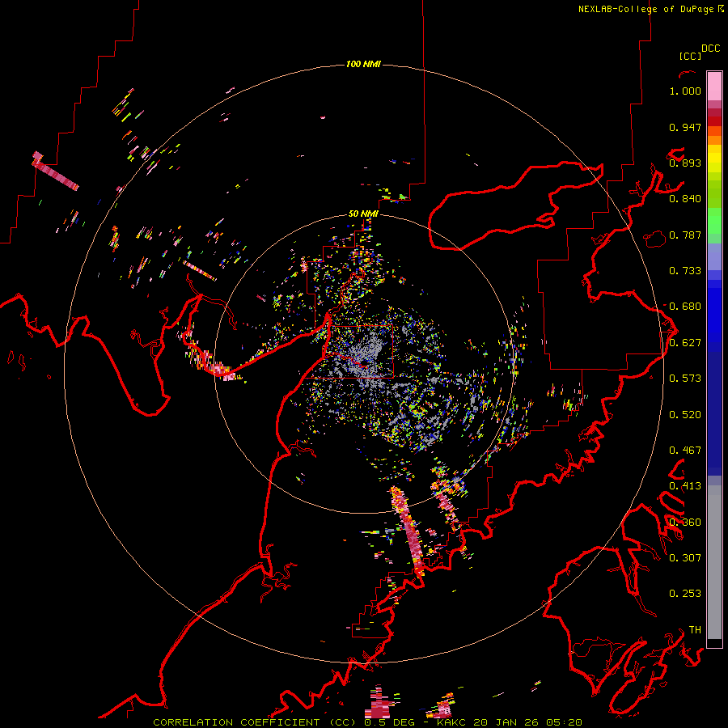The image size is (728, 728).
Task: Click the CORRELATION COEFFICIENT (CC) title text
Action: pyautogui.click(x=255, y=722)
